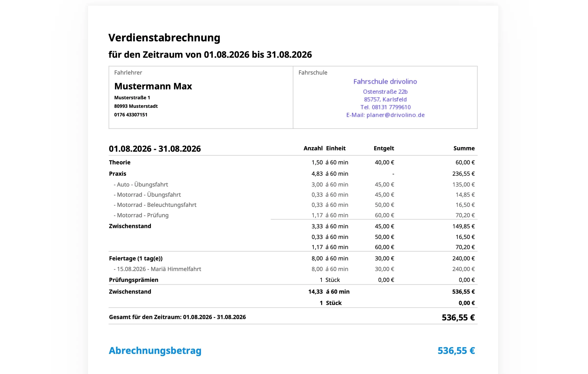The width and height of the screenshot is (588, 374).
Task: Click the Fahrschule drivolino title
Action: tap(385, 82)
